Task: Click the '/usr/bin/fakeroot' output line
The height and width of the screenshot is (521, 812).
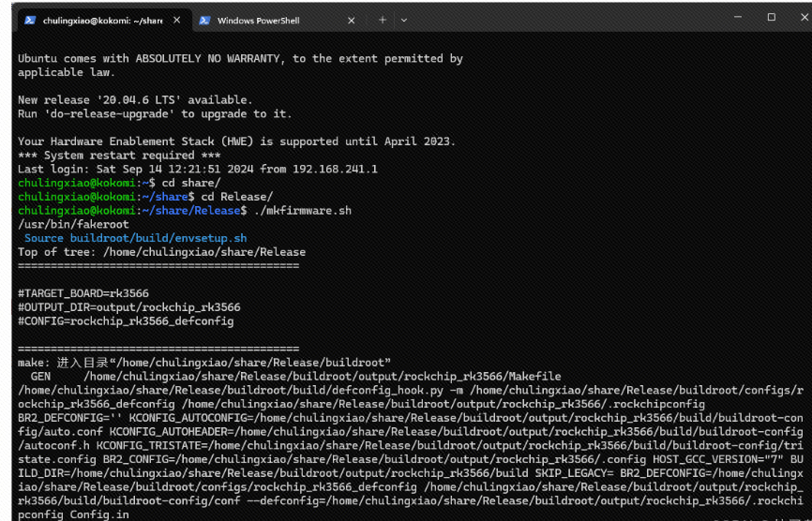Action: coord(73,225)
